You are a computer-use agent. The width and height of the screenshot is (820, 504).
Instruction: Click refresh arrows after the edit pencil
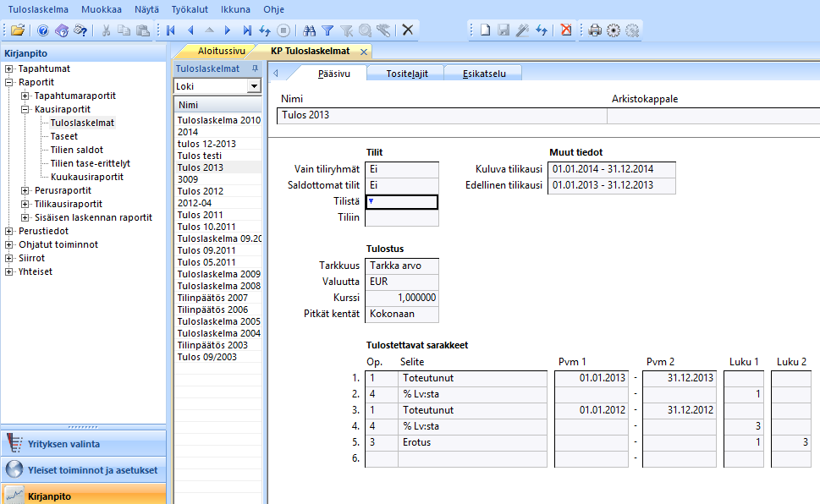(542, 30)
